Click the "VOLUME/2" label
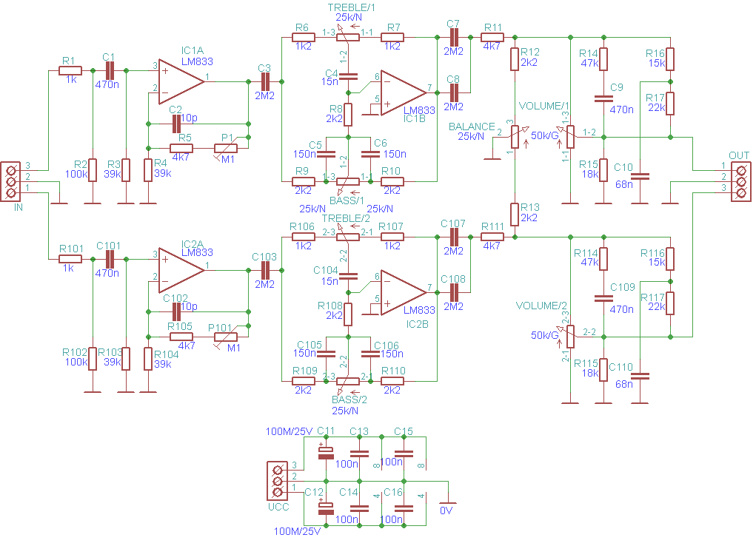The height and width of the screenshot is (546, 756). click(x=541, y=306)
